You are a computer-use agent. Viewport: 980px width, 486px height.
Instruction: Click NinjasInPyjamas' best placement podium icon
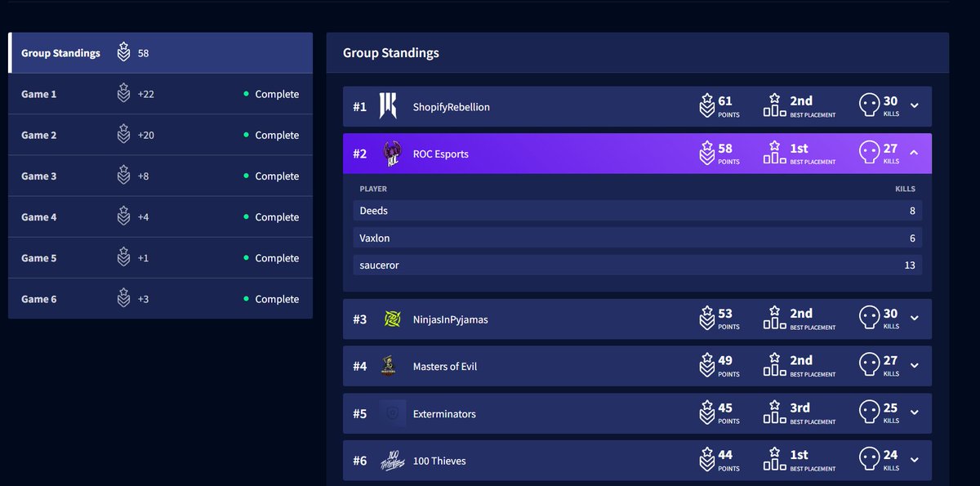[775, 319]
